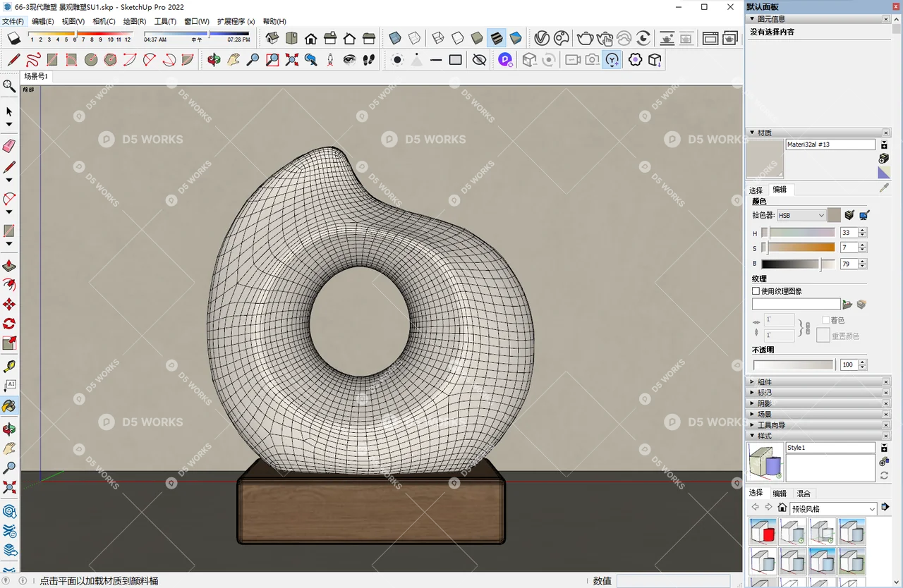
Task: Toggle Shaded face style
Action: click(477, 38)
